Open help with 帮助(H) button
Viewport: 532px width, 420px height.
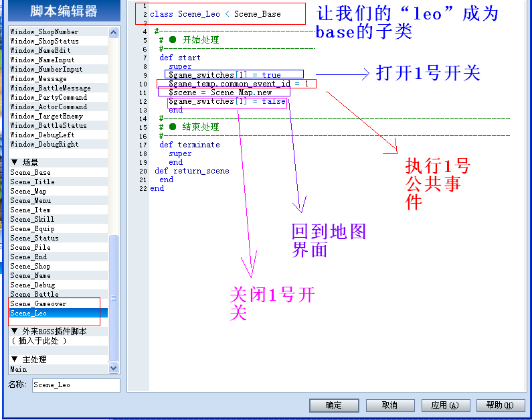click(501, 405)
